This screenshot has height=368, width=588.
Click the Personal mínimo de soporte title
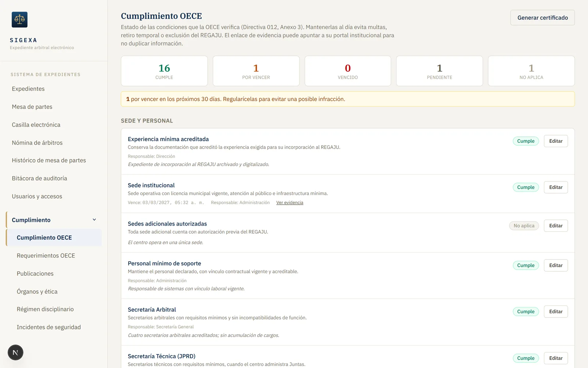(164, 263)
